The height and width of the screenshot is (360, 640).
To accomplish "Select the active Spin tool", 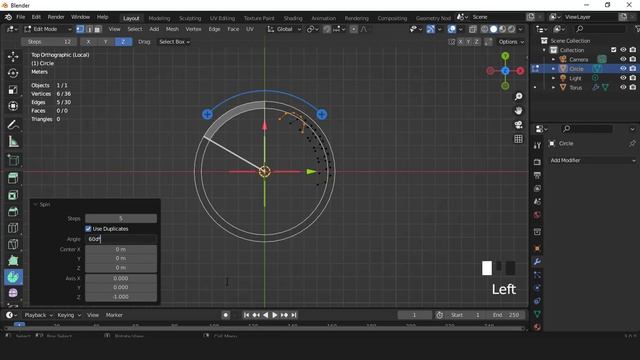I will pos(13,277).
